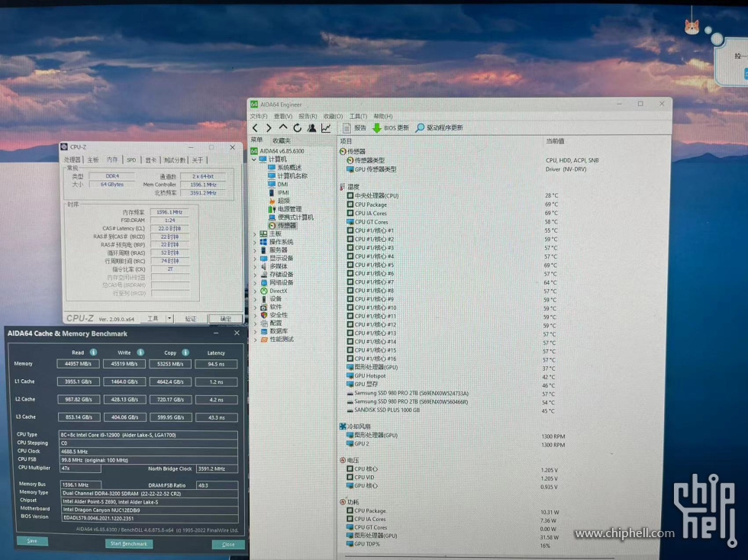Open CPU-Z 主板 tab

(x=93, y=159)
